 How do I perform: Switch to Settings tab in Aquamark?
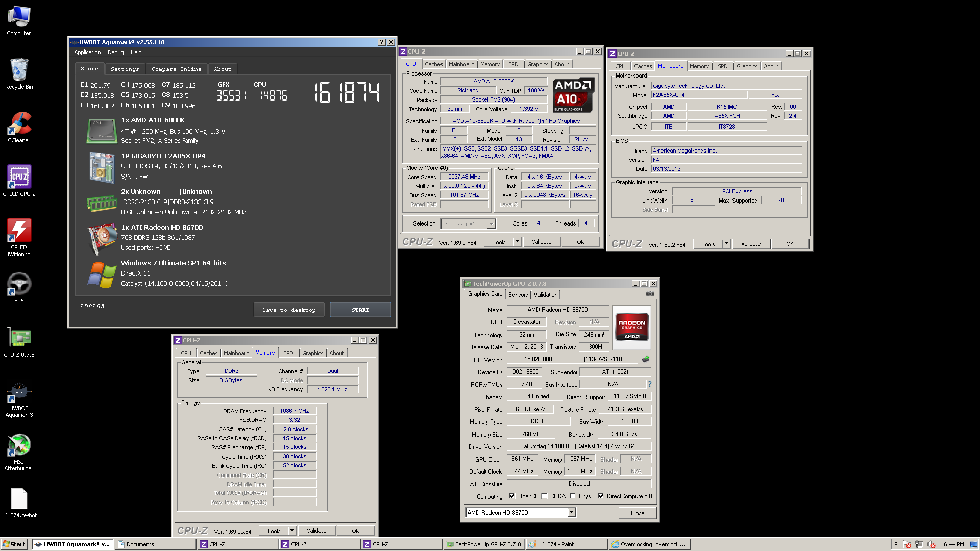(x=125, y=69)
